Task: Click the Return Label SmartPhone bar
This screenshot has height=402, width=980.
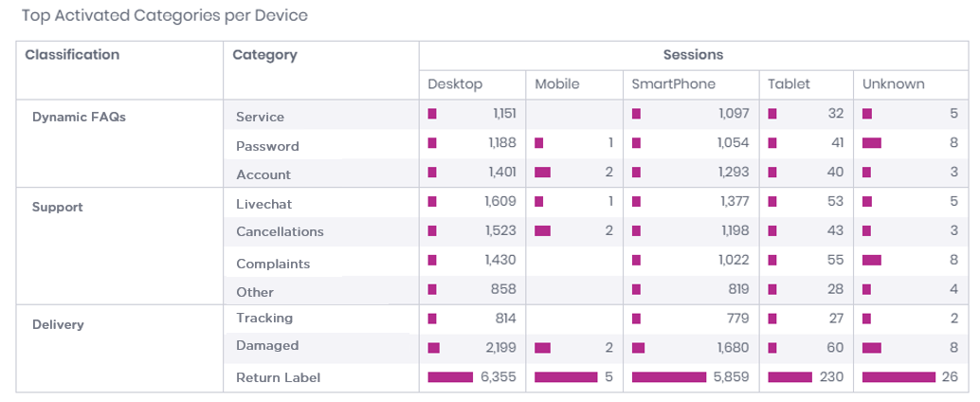Action: pyautogui.click(x=669, y=377)
